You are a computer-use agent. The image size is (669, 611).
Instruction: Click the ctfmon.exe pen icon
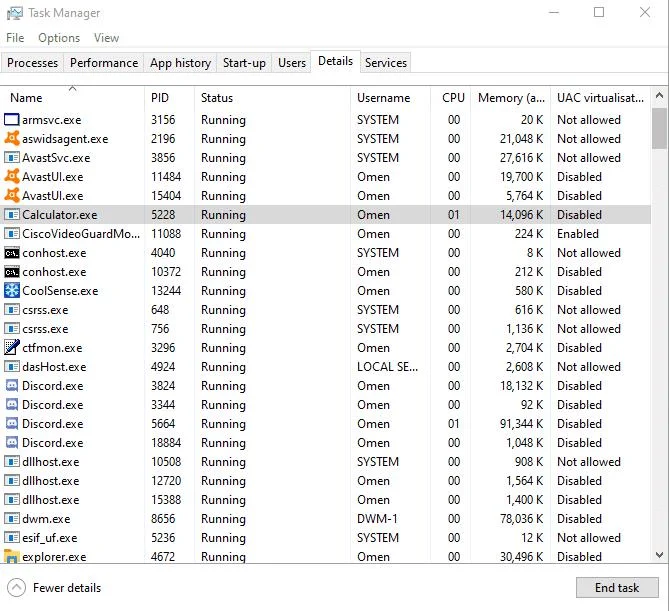tap(12, 347)
